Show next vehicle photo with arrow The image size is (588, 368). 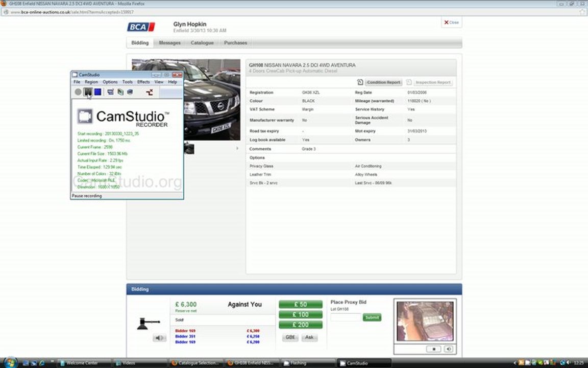(237, 148)
